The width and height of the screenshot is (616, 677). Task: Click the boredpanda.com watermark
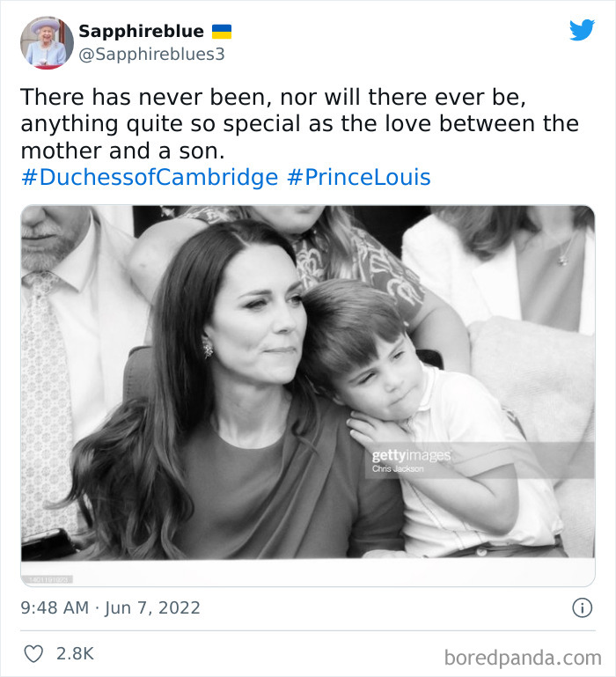point(523,657)
